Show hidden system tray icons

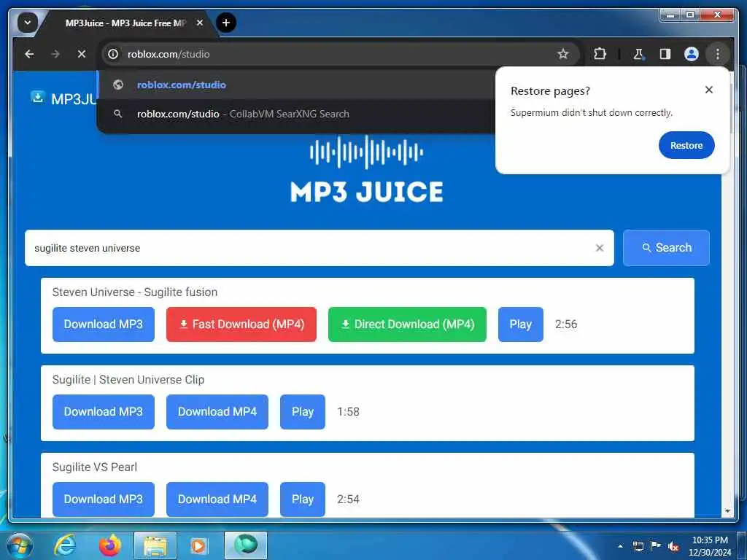tap(620, 546)
